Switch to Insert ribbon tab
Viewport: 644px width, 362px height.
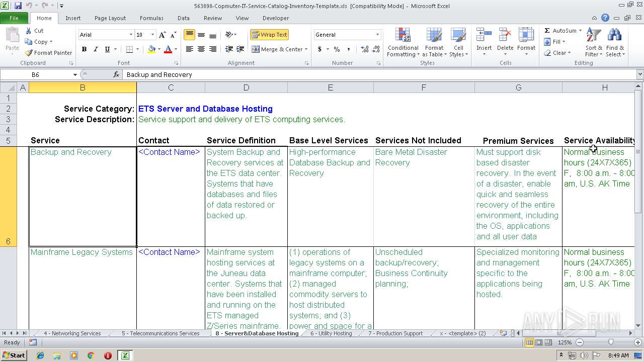[x=73, y=18]
